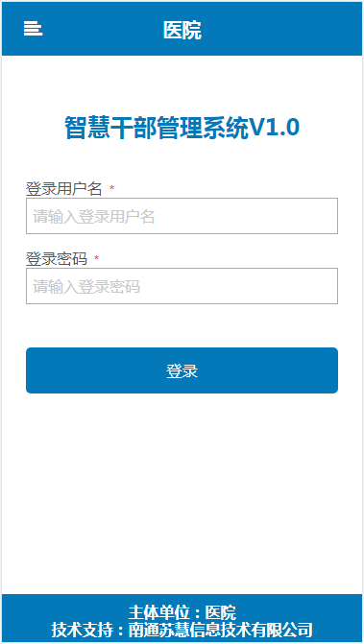Click the red asterisk beside 登录密码

(97, 257)
